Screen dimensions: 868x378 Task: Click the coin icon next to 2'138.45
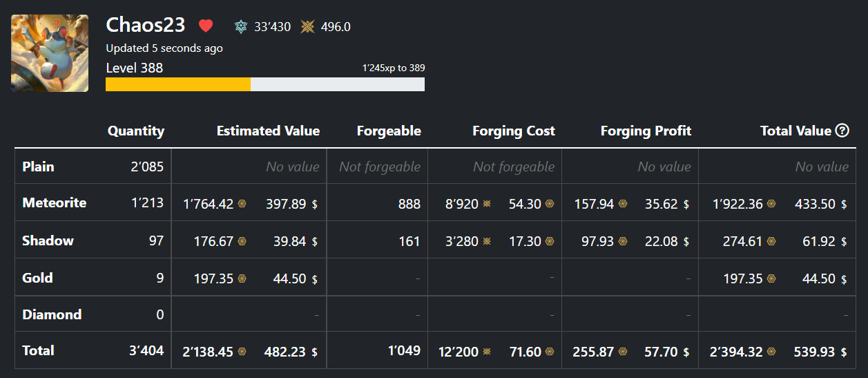click(x=242, y=352)
